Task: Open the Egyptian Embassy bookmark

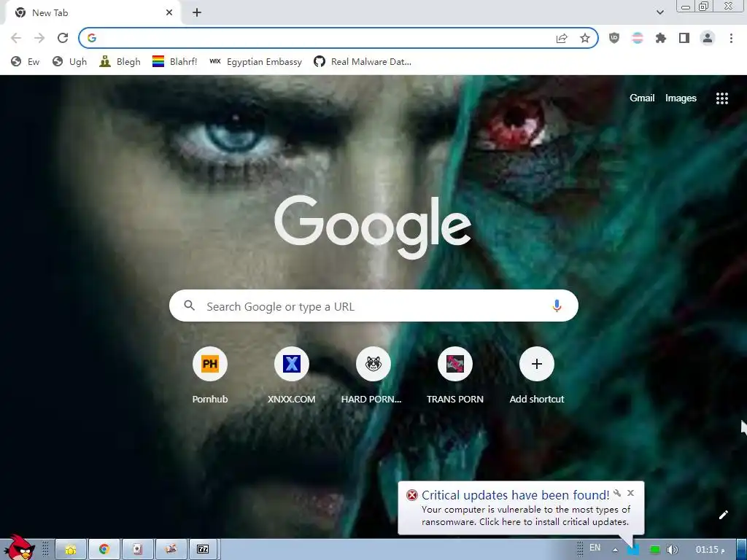Action: (255, 61)
